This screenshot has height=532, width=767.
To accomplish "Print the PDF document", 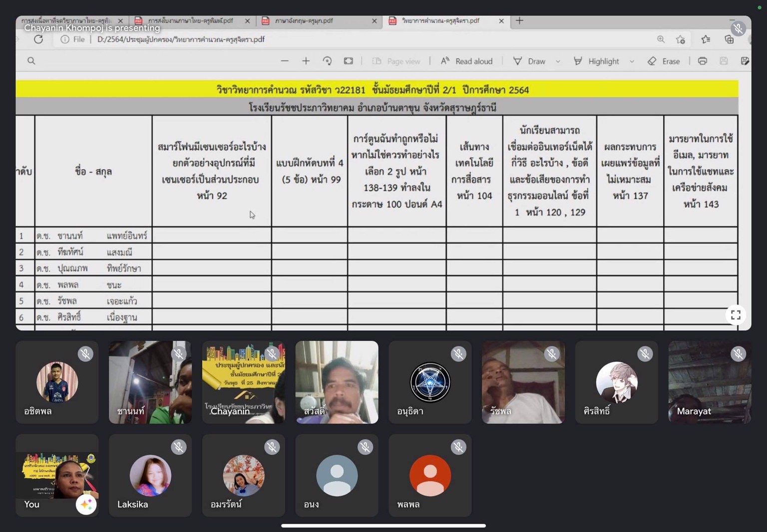I will (702, 61).
